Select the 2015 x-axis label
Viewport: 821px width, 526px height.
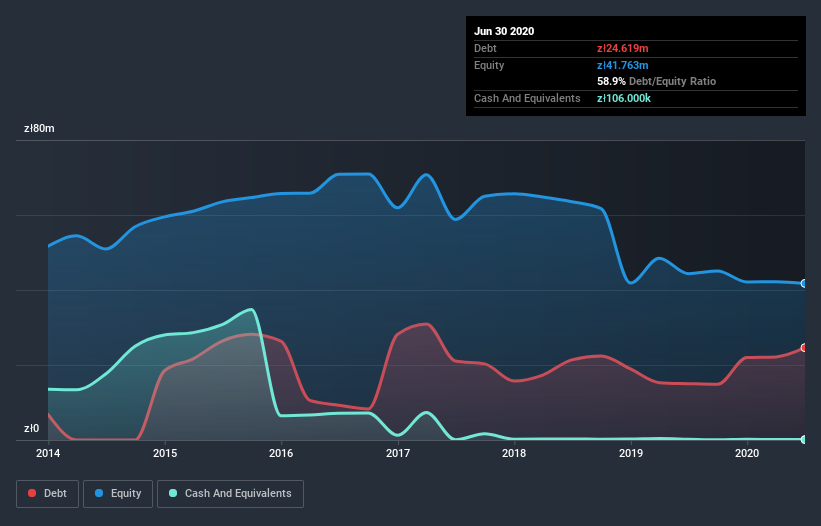click(165, 453)
